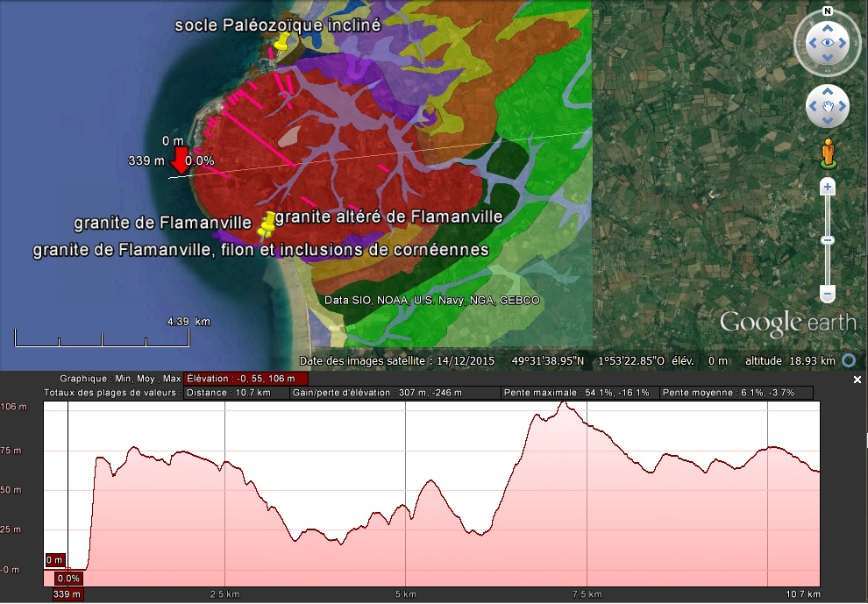868x604 pixels.
Task: Pan down using the Move joystick arrow
Action: 828,122
